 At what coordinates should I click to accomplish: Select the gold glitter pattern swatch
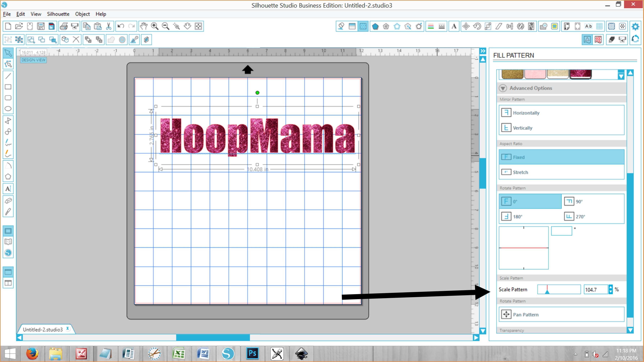pos(512,74)
